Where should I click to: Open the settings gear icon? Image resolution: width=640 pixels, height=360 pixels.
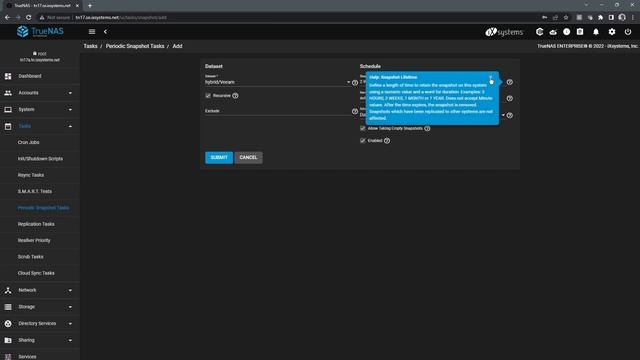612,31
